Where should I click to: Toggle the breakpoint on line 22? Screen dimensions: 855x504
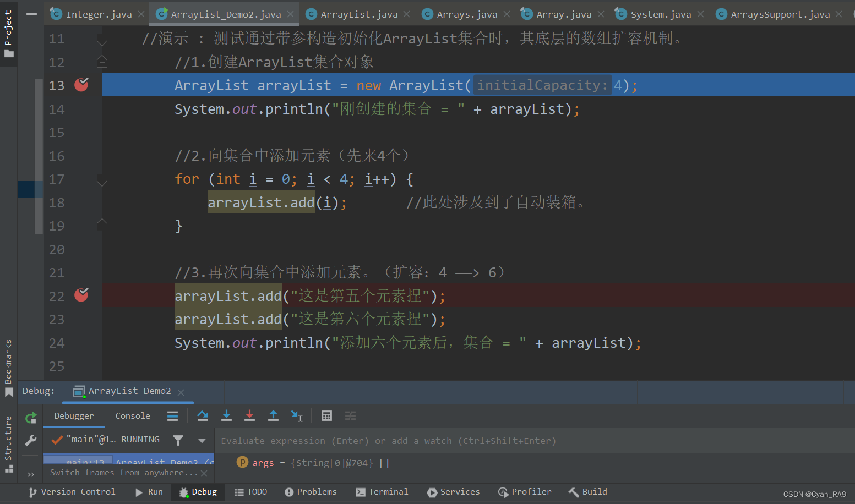tap(81, 295)
